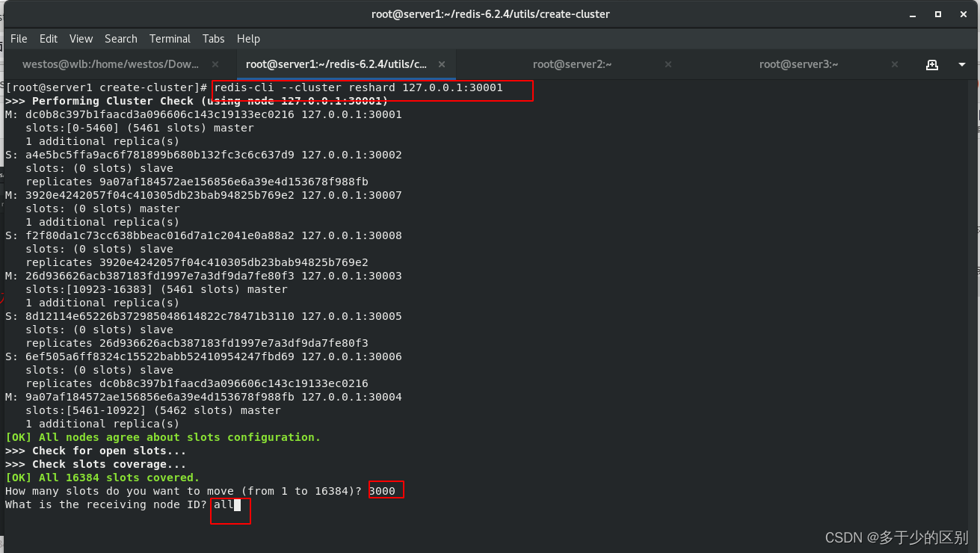The width and height of the screenshot is (980, 553).
Task: Click the 3000 slots value
Action: [x=383, y=491]
